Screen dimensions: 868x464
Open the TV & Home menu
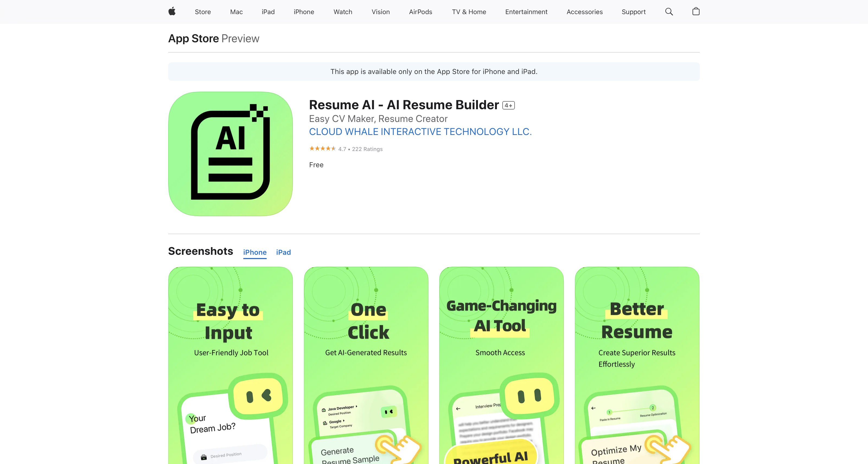469,12
